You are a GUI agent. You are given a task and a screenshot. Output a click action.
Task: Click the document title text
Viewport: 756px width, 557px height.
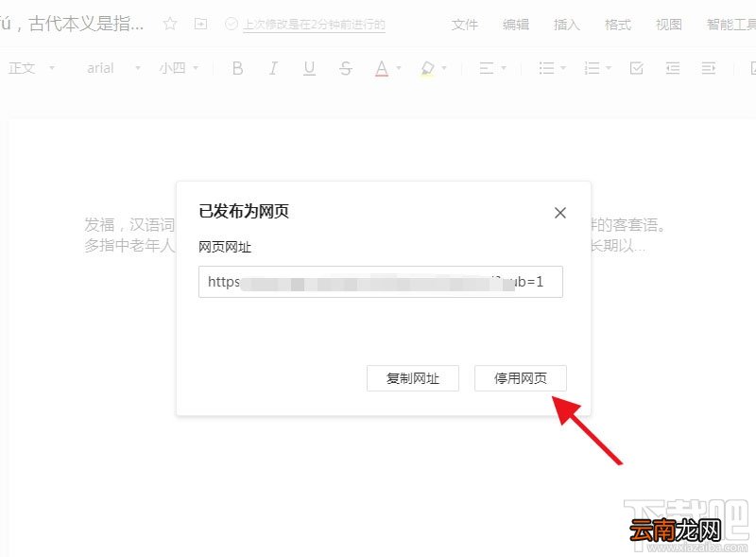pos(73,23)
